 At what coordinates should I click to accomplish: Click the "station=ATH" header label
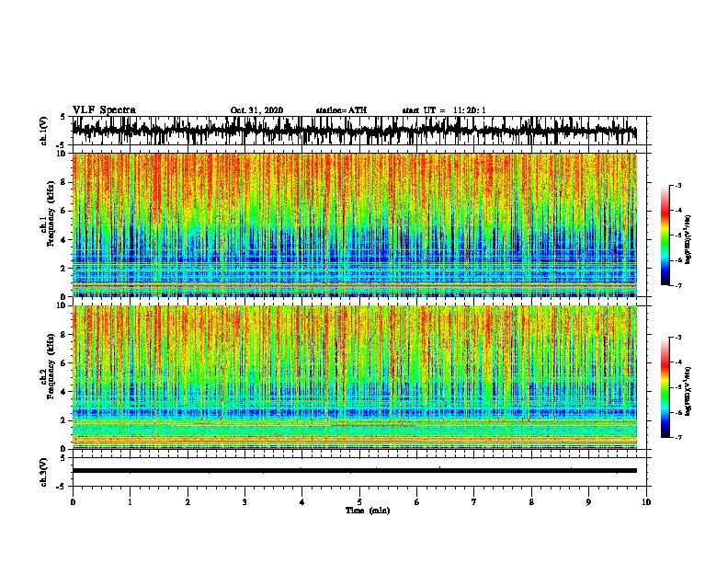coord(341,110)
